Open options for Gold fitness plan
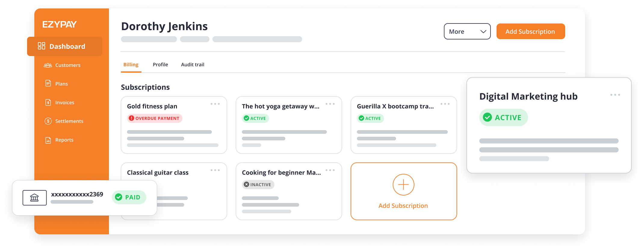644x250 pixels. (x=215, y=104)
